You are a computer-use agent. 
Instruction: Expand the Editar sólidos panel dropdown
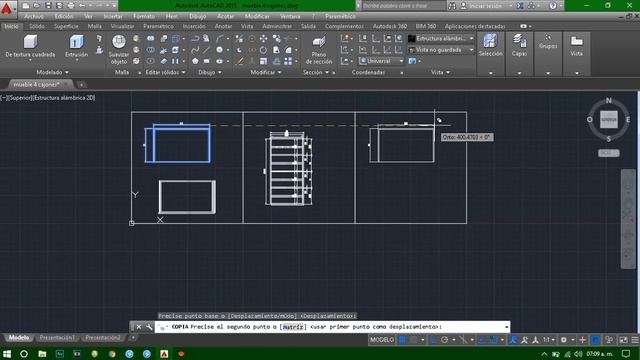(x=165, y=72)
